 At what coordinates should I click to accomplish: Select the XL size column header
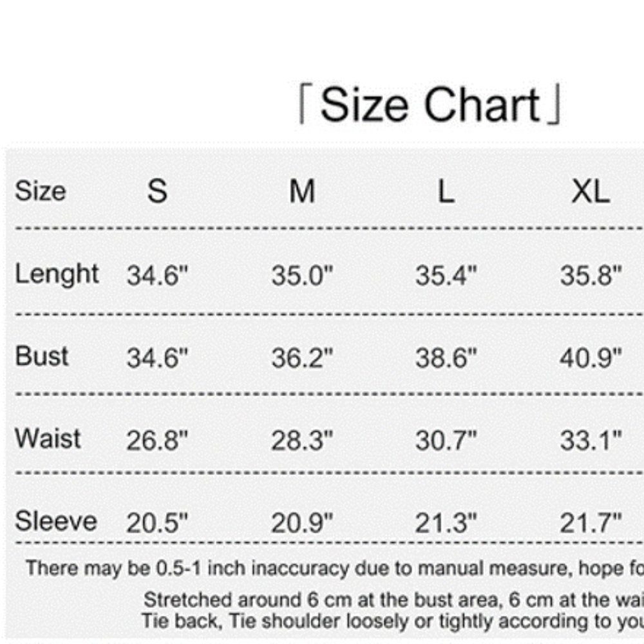coord(591,192)
